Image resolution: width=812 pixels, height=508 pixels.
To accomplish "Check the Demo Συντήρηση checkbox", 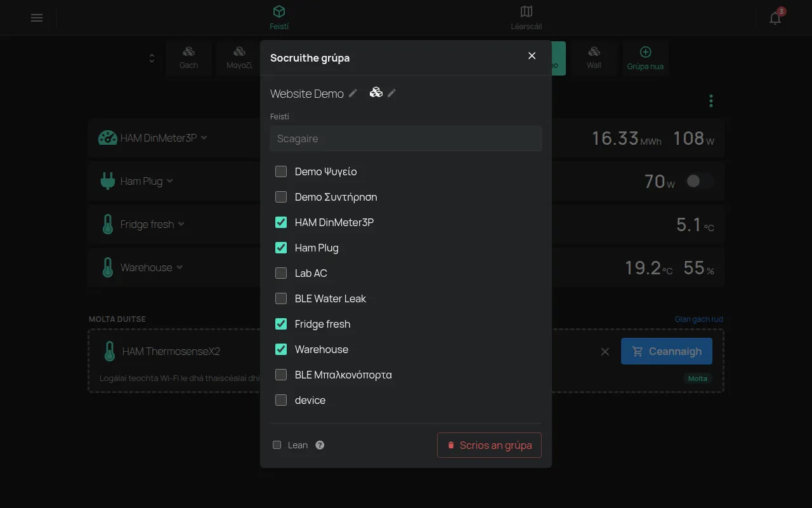I will [281, 197].
